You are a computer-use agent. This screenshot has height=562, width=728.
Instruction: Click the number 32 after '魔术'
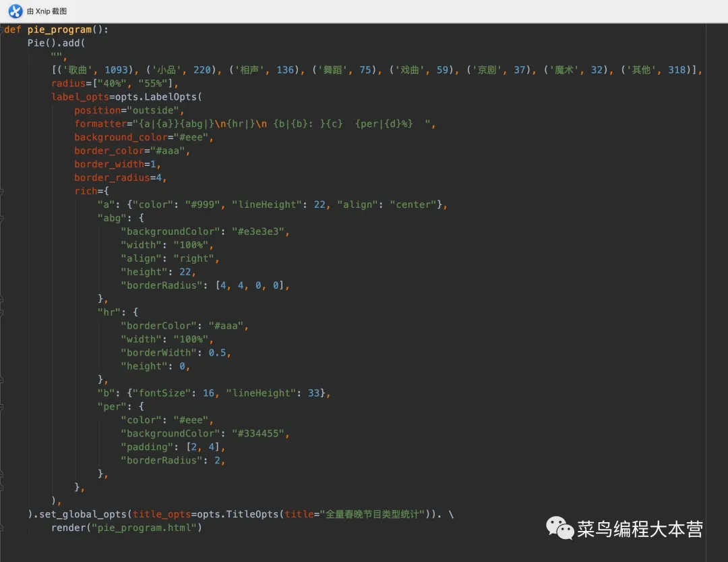pyautogui.click(x=596, y=69)
